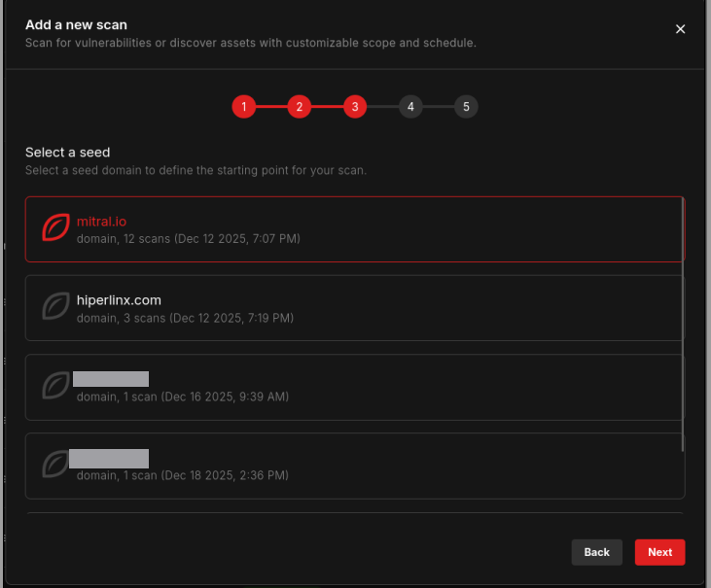
Task: Click the gray leaf icon beside hiperlinx.com
Action: [55, 307]
